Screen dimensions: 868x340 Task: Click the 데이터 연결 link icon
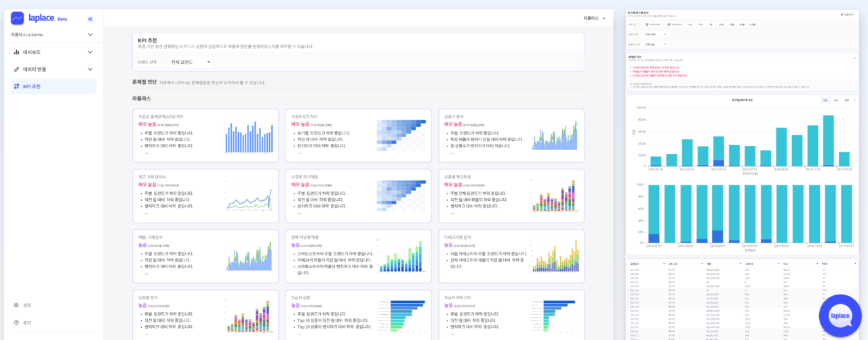coord(16,69)
